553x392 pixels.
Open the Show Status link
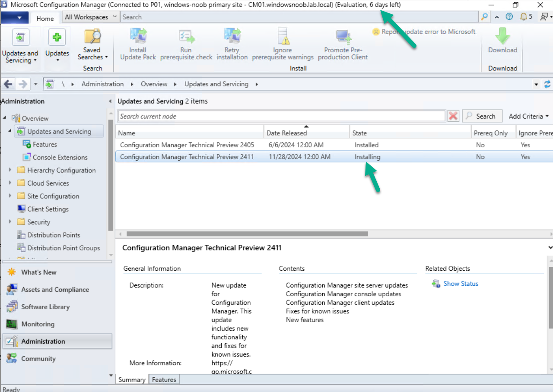click(x=461, y=284)
